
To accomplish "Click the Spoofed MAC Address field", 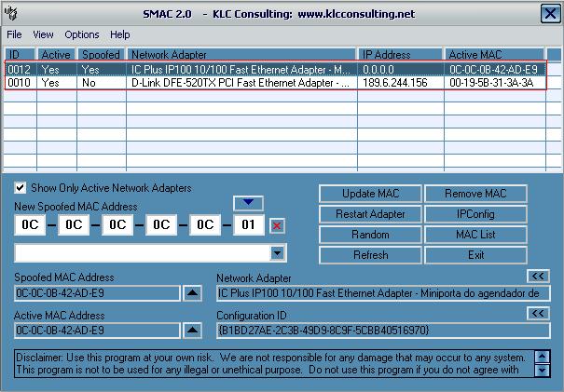I will coord(97,293).
